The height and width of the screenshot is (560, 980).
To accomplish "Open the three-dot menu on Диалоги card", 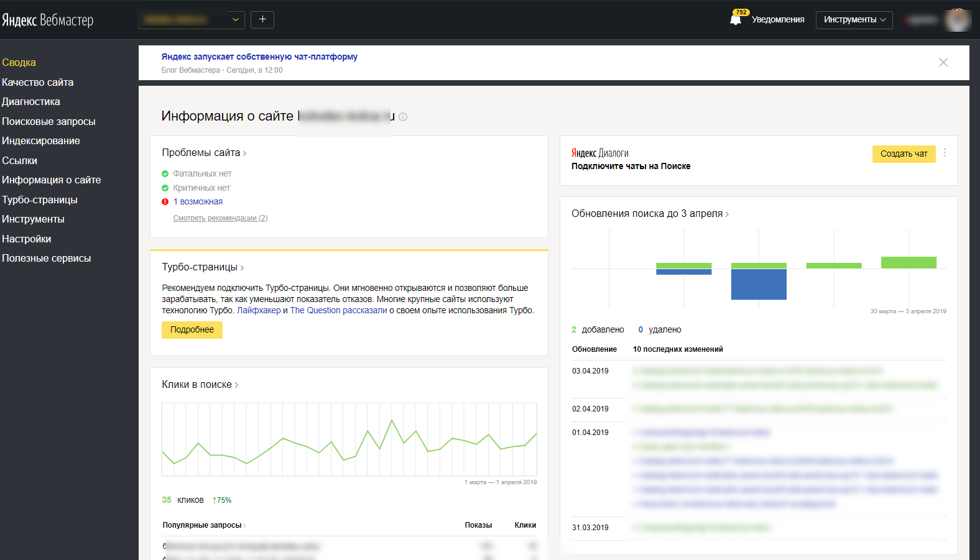I will 945,153.
